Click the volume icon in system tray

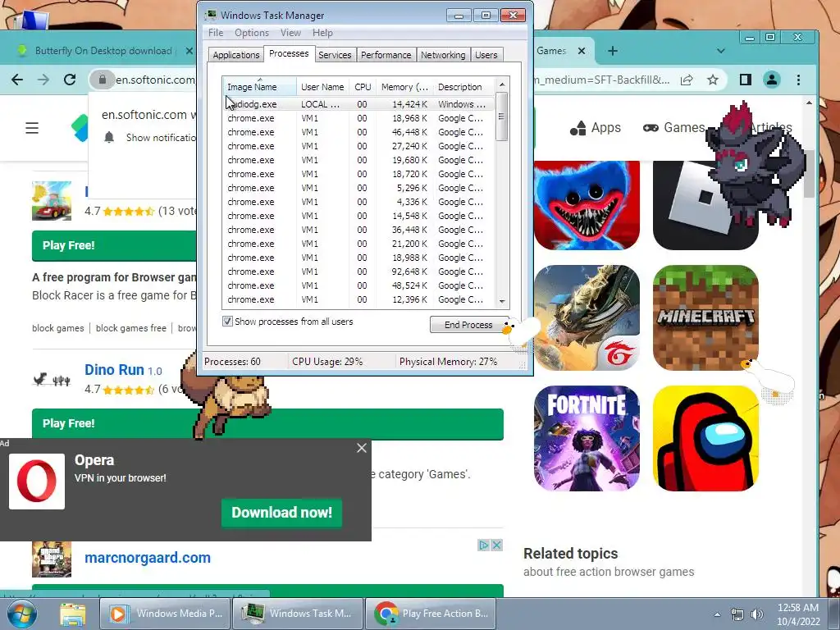coord(757,614)
